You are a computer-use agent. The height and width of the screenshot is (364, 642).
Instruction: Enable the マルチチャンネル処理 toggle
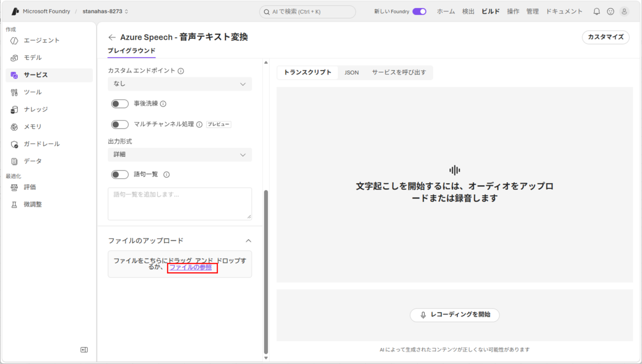point(120,124)
